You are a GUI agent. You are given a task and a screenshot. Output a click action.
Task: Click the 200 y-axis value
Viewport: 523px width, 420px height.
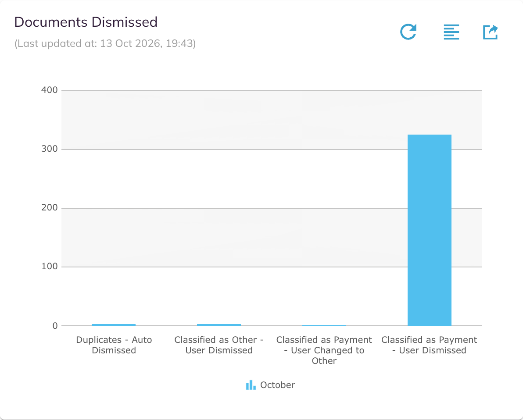50,207
